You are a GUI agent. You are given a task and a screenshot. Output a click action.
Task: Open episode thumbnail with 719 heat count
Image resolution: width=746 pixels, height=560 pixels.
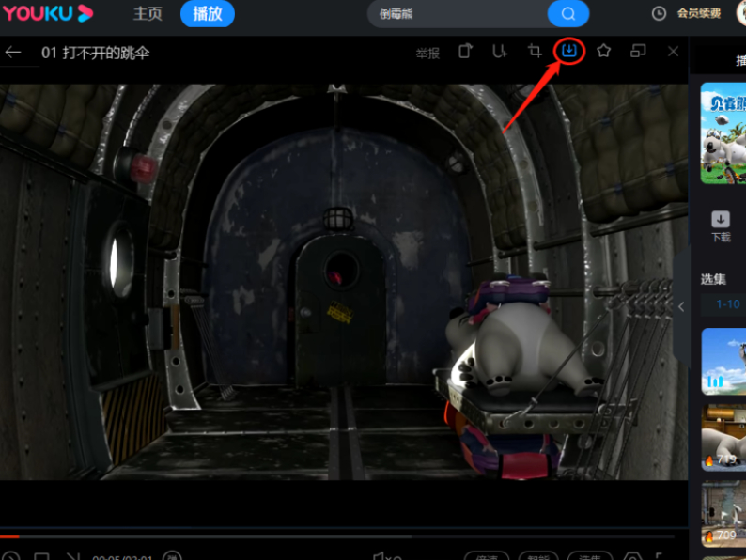(723, 438)
